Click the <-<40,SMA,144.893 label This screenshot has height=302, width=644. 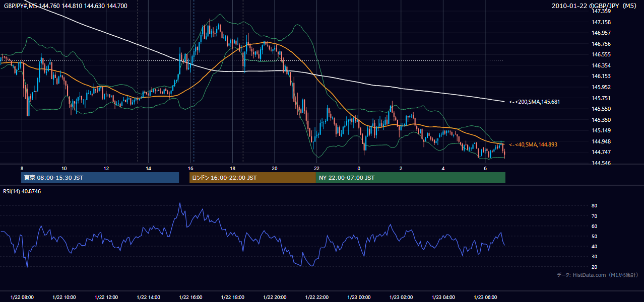533,144
